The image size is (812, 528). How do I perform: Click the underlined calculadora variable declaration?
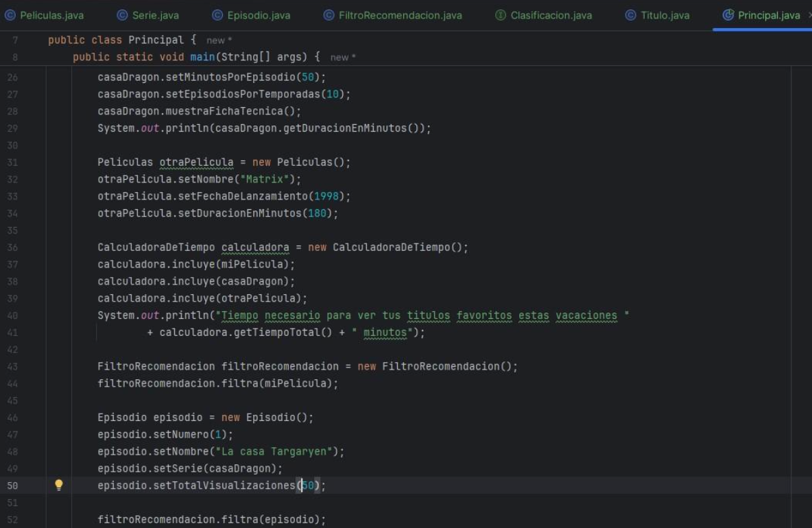coord(255,248)
